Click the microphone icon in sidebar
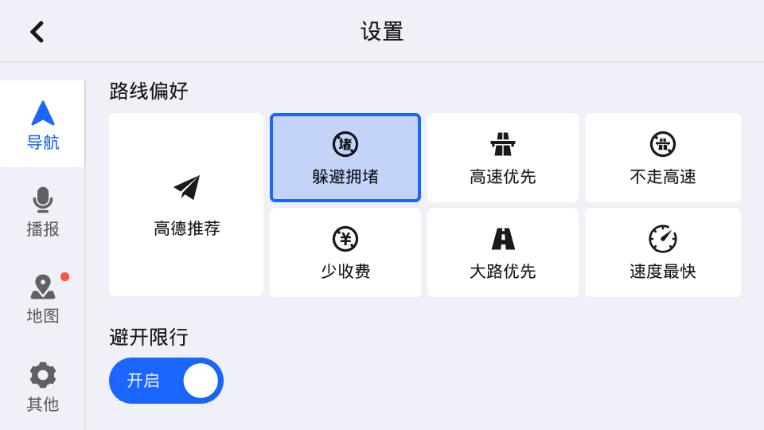764x430 pixels. tap(43, 201)
